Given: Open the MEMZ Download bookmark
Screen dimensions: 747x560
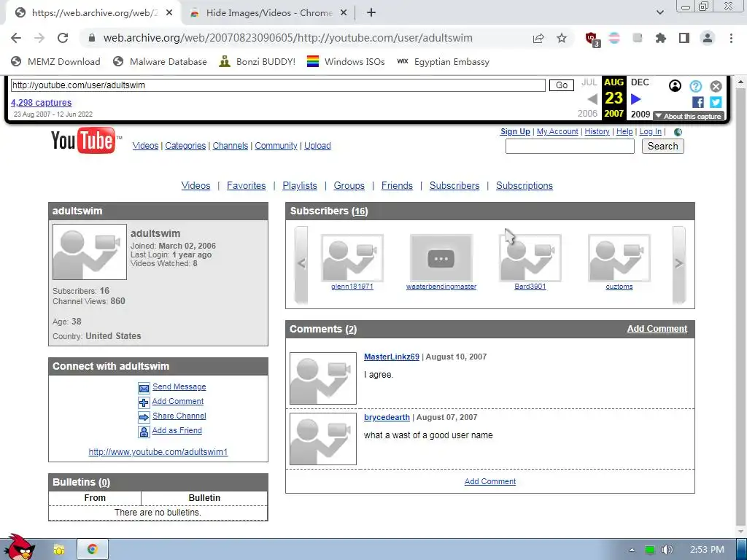Looking at the screenshot, I should (55, 61).
